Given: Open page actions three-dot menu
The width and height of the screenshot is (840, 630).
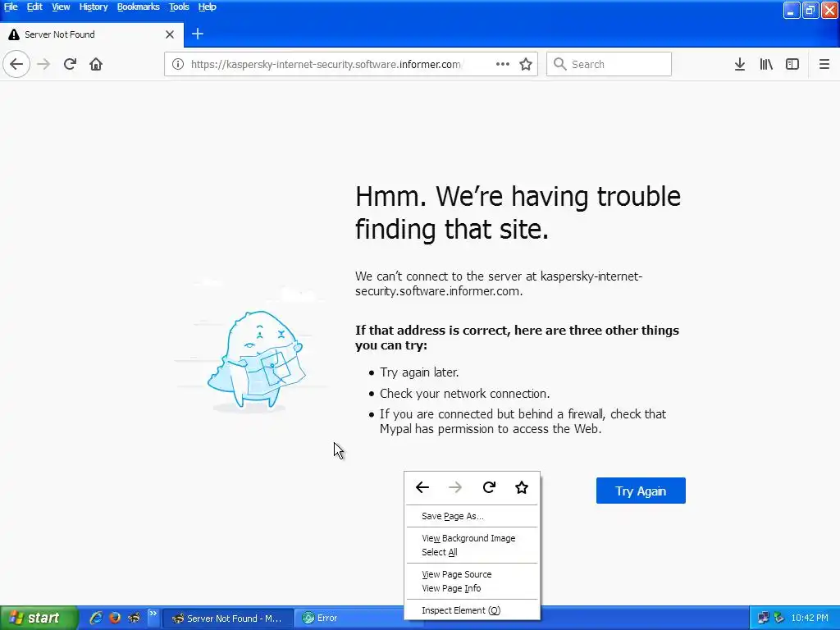Looking at the screenshot, I should [503, 64].
